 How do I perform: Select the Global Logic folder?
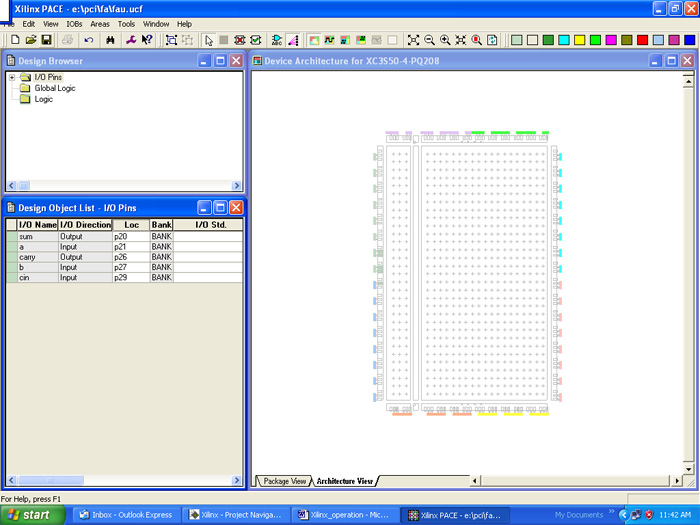pyautogui.click(x=55, y=88)
